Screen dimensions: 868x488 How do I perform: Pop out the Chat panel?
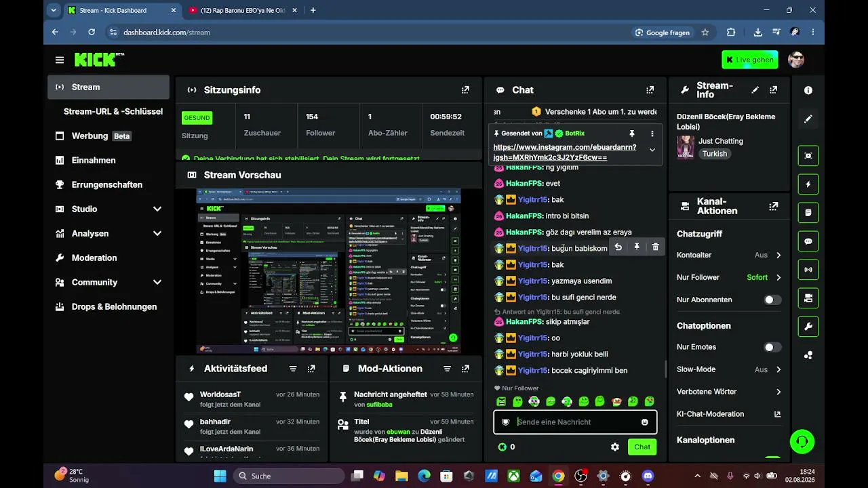tap(650, 89)
